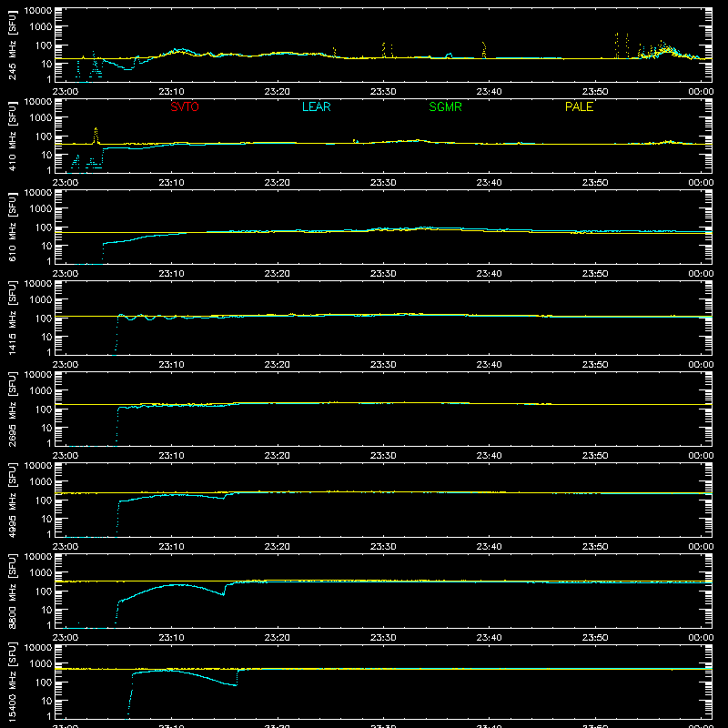
Task: Click the 00:00 tick label under 245 MHz plot
Action: [x=701, y=92]
